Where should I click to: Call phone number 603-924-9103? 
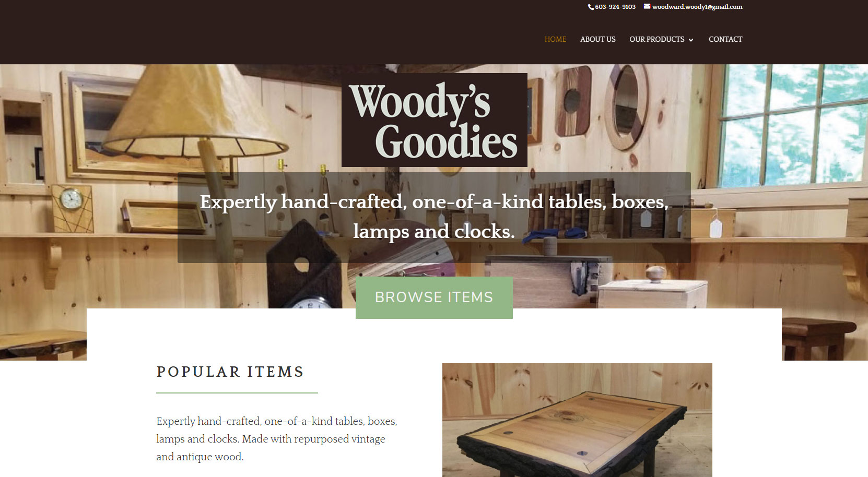point(615,7)
